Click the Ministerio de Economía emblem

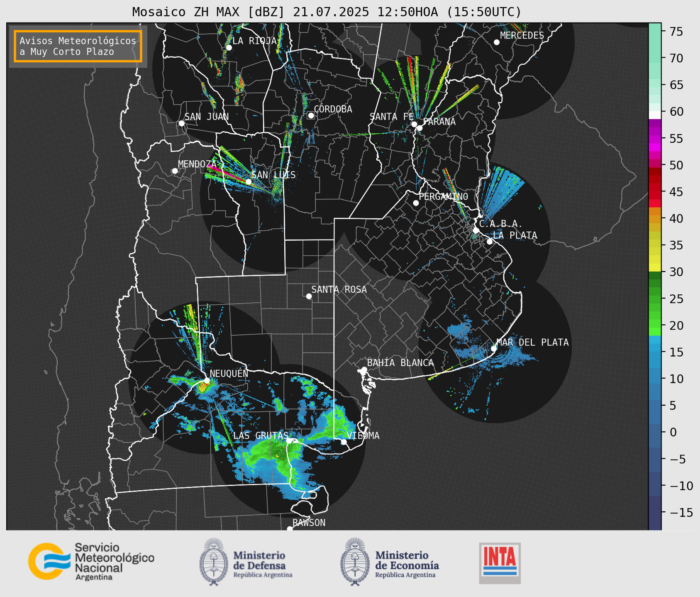pyautogui.click(x=355, y=562)
